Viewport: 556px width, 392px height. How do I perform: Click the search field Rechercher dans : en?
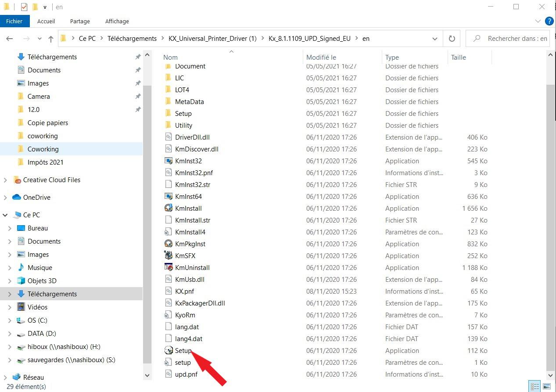coord(513,39)
